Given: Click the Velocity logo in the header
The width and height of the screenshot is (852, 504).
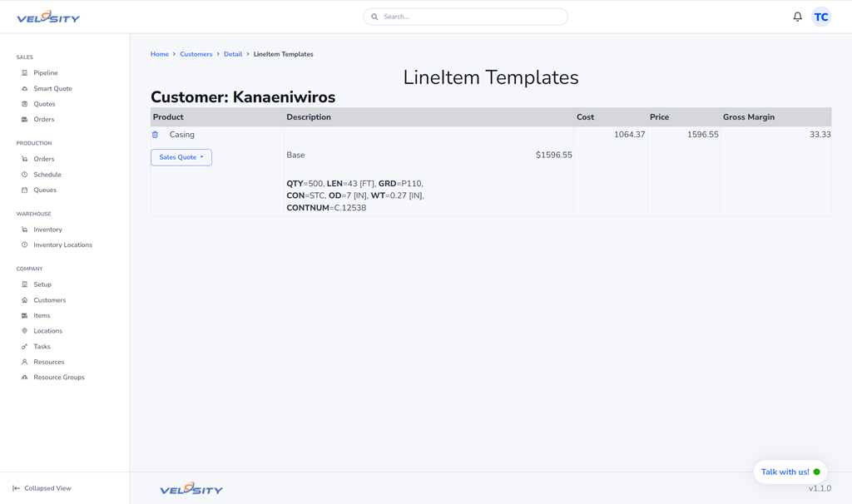Looking at the screenshot, I should 48,17.
